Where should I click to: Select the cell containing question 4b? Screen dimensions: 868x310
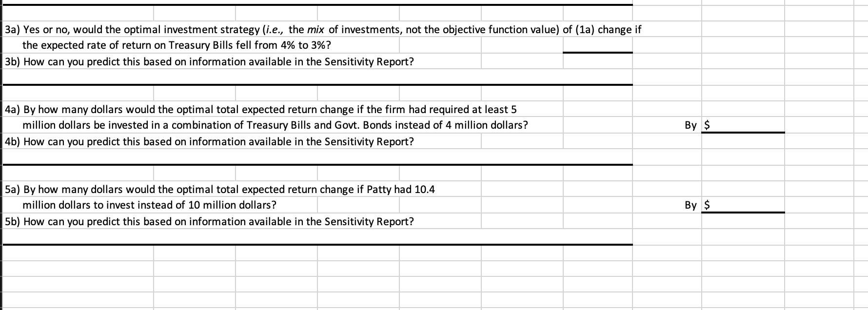[x=209, y=142]
